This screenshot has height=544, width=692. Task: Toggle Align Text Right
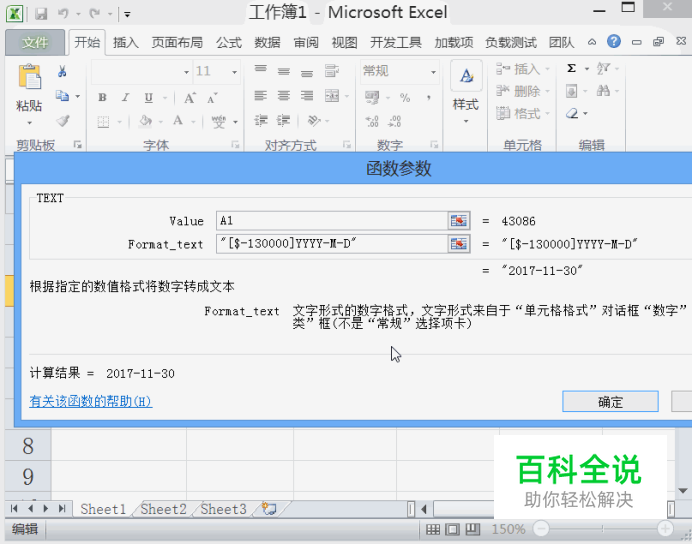(x=307, y=95)
